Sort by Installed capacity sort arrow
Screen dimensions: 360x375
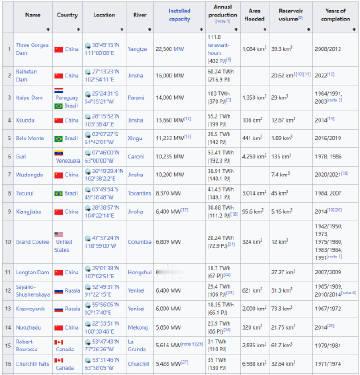click(201, 30)
